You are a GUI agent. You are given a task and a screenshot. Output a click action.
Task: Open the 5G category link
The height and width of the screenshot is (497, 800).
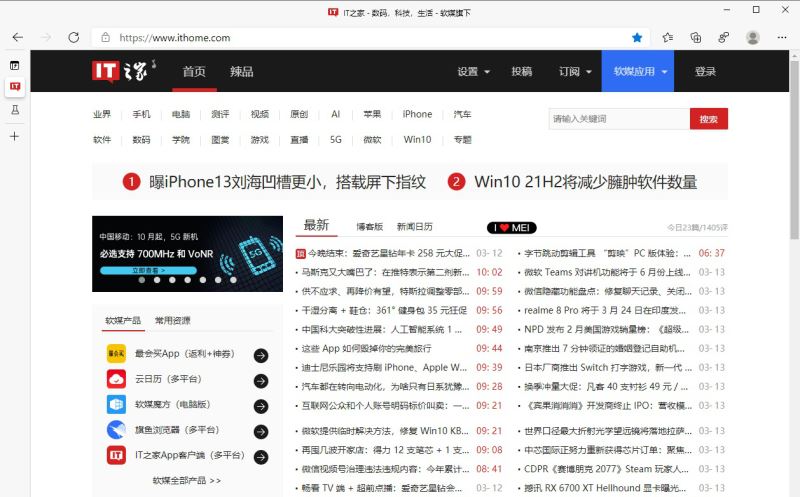[x=336, y=140]
